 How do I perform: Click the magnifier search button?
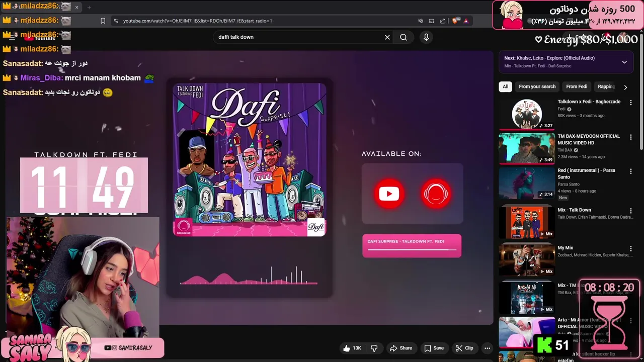point(404,37)
